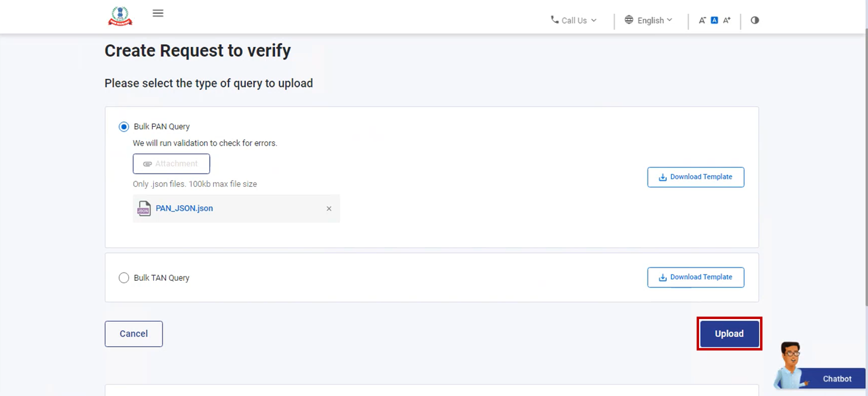
Task: Open the hamburger navigation menu
Action: coord(158,13)
